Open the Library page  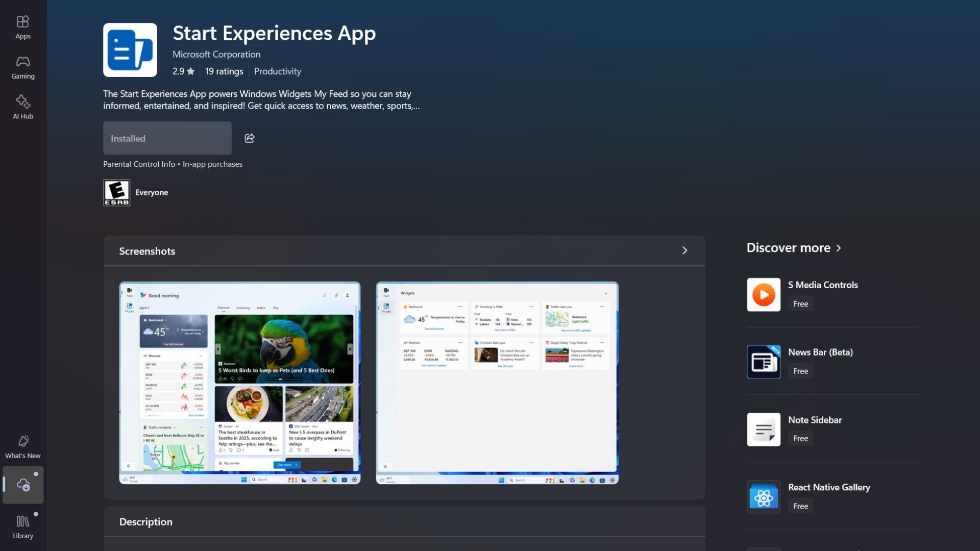tap(23, 527)
